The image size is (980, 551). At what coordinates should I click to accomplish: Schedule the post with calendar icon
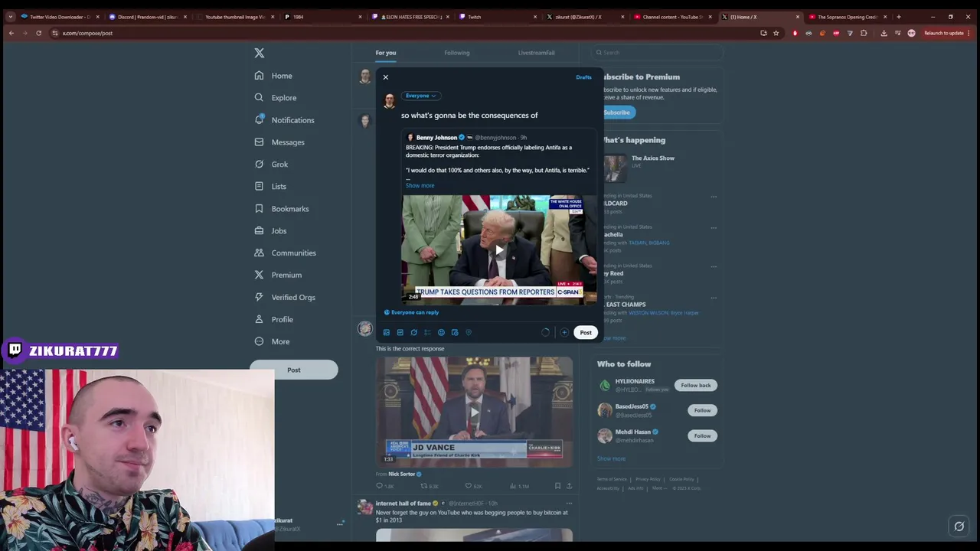[455, 333]
